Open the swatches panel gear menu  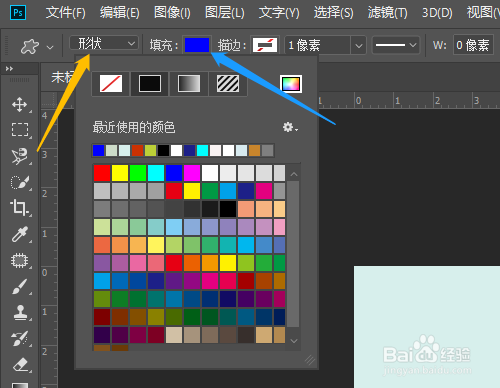tap(290, 127)
